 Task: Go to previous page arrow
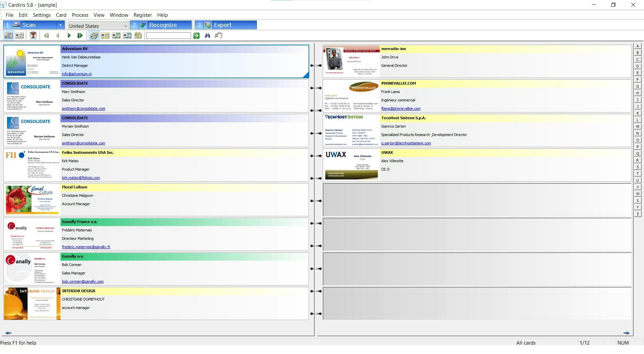[58, 36]
